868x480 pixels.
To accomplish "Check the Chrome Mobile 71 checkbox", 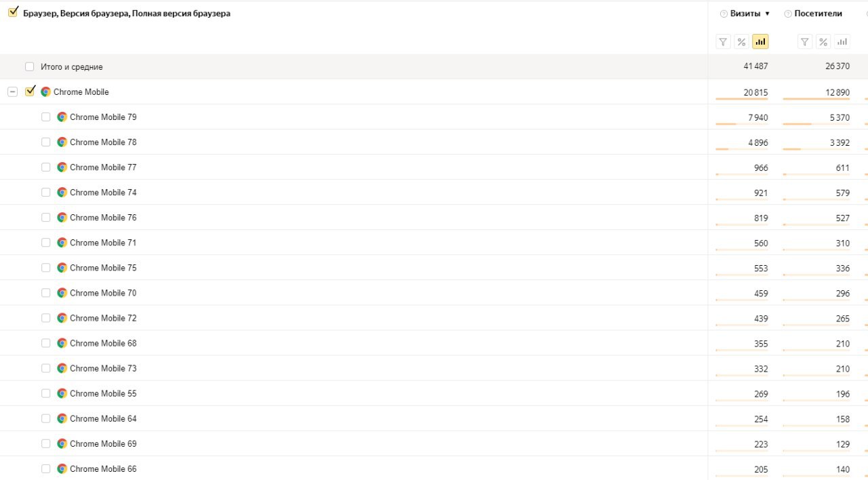I will point(45,242).
